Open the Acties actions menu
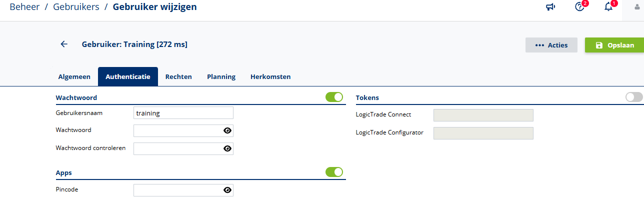644x213 pixels. coord(551,45)
